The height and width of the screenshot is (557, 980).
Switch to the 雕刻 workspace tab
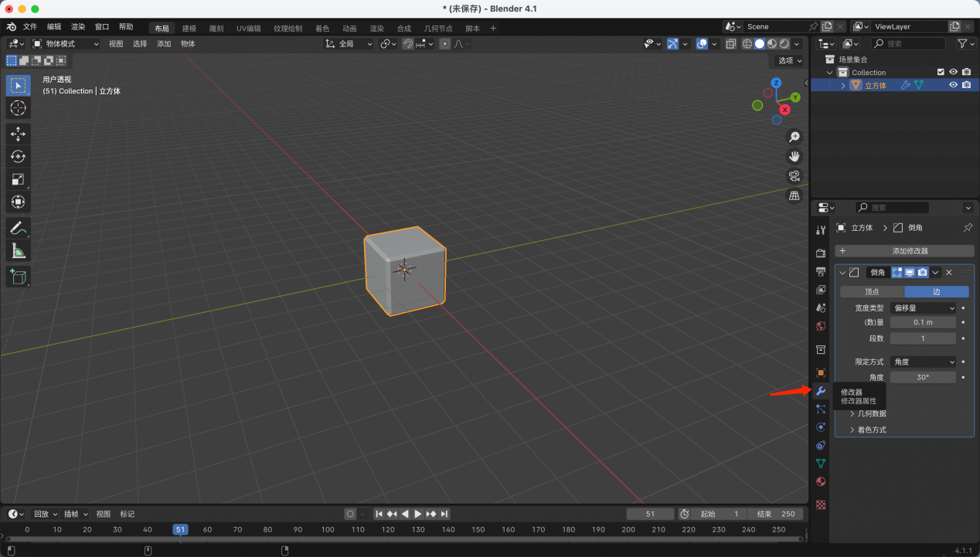(216, 29)
